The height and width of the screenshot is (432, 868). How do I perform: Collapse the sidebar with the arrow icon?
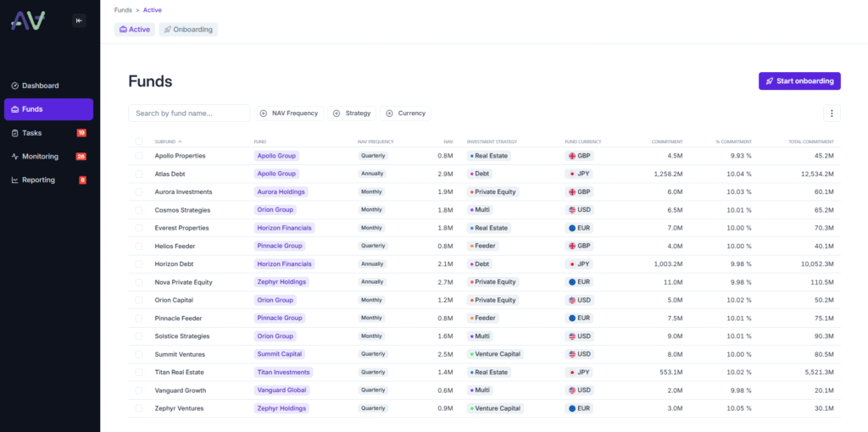point(79,20)
